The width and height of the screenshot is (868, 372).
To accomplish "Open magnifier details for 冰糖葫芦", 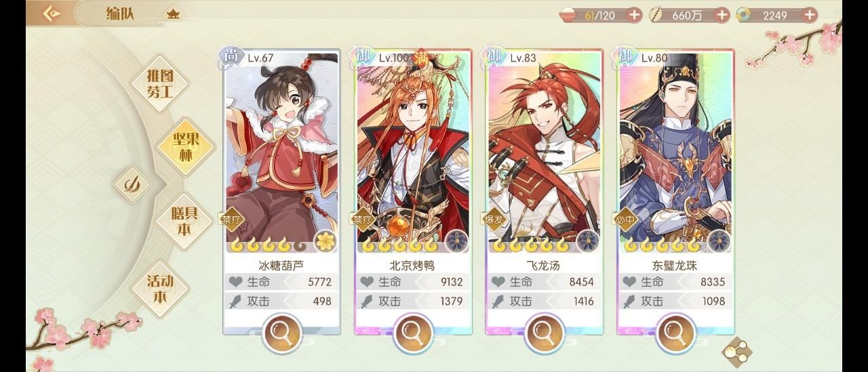I will point(281,333).
